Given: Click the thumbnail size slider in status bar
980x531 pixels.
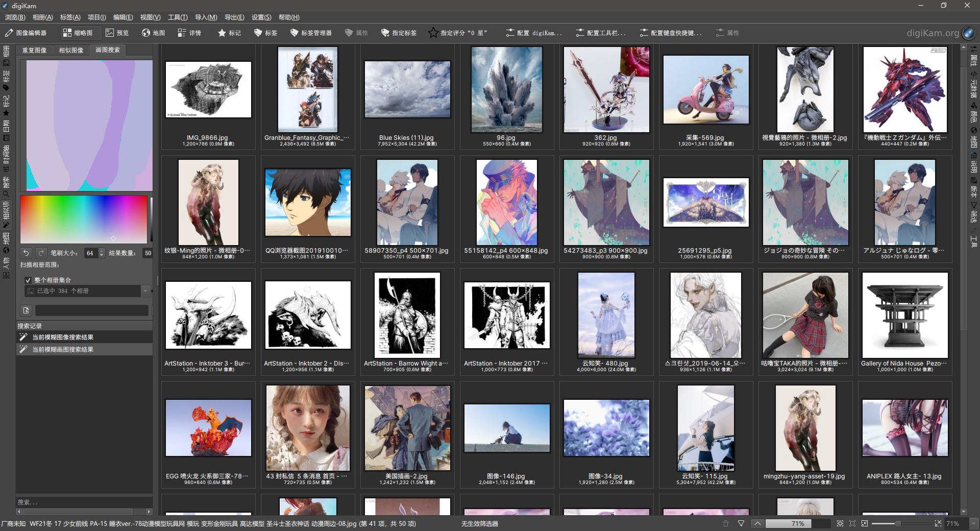Looking at the screenshot, I should point(902,523).
